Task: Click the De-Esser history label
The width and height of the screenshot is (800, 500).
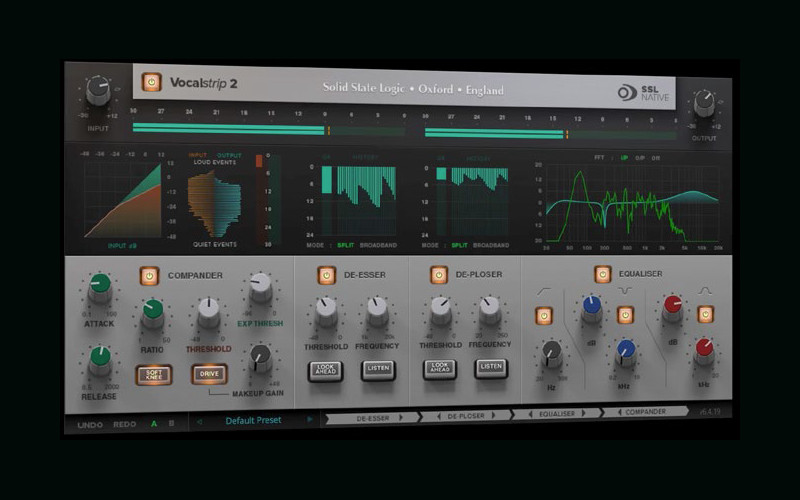Action: (x=365, y=157)
